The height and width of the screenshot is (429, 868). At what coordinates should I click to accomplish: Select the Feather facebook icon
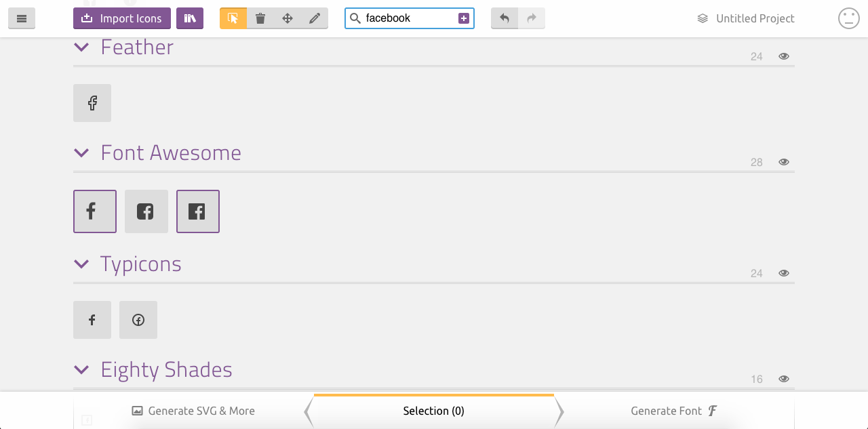point(92,102)
